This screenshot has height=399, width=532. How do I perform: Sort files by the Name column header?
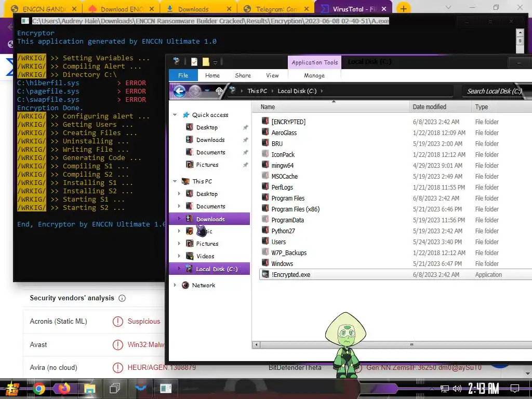(331, 107)
